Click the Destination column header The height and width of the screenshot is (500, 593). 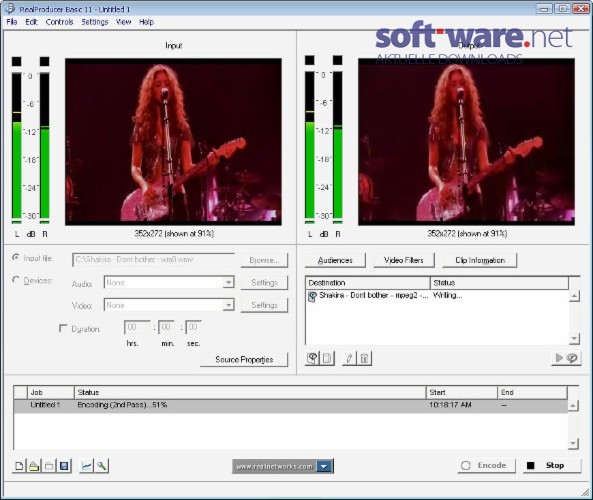pos(368,283)
